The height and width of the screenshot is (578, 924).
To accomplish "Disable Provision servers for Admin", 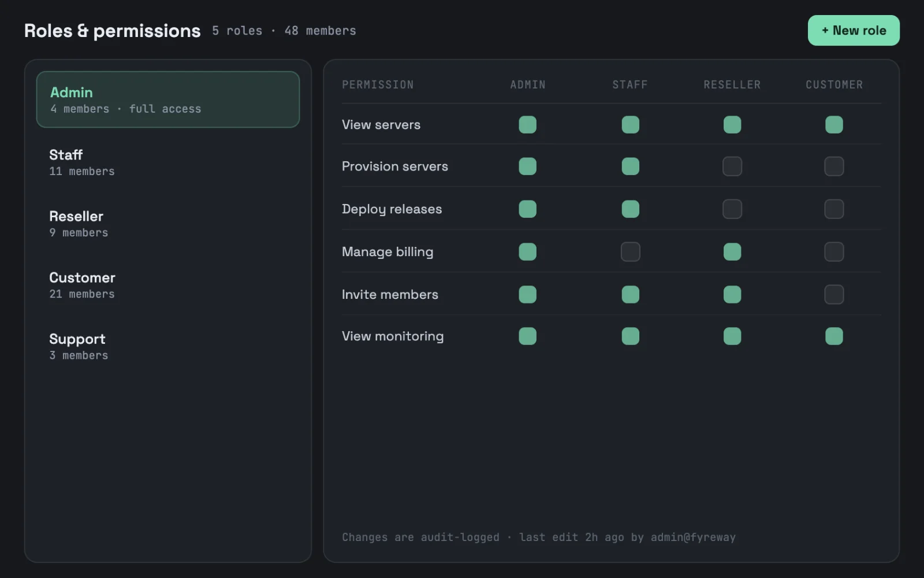I will [527, 166].
